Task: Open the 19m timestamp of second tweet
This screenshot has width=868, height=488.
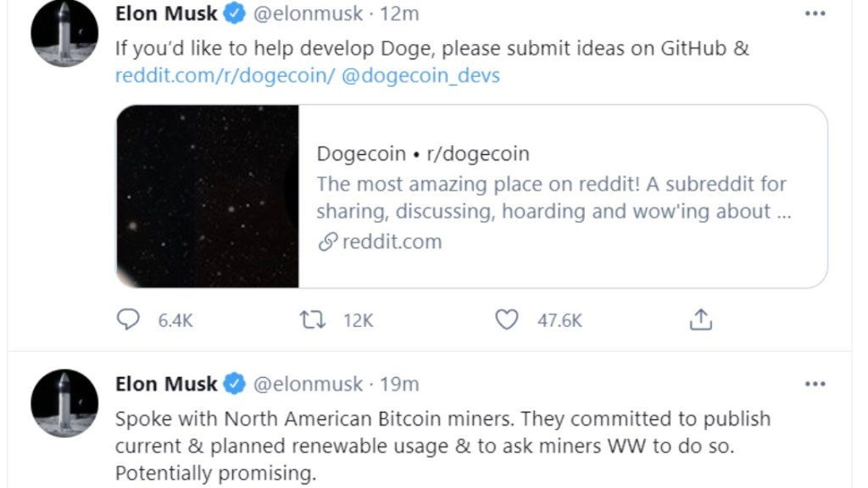Action: tap(399, 384)
